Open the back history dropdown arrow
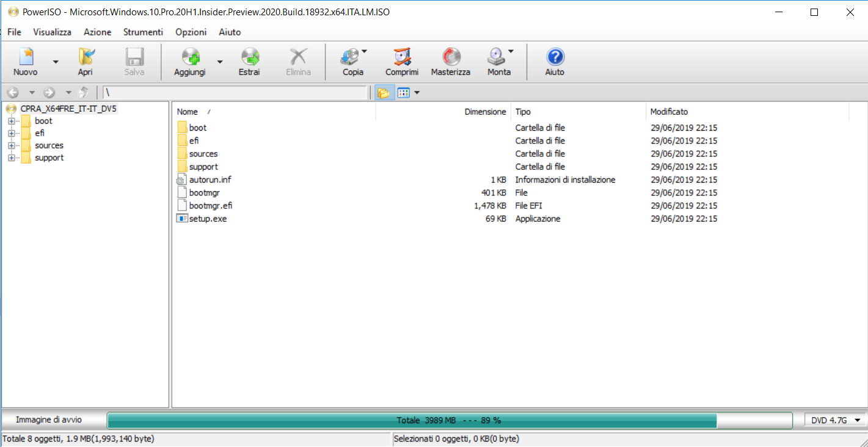The image size is (868, 447). point(32,93)
